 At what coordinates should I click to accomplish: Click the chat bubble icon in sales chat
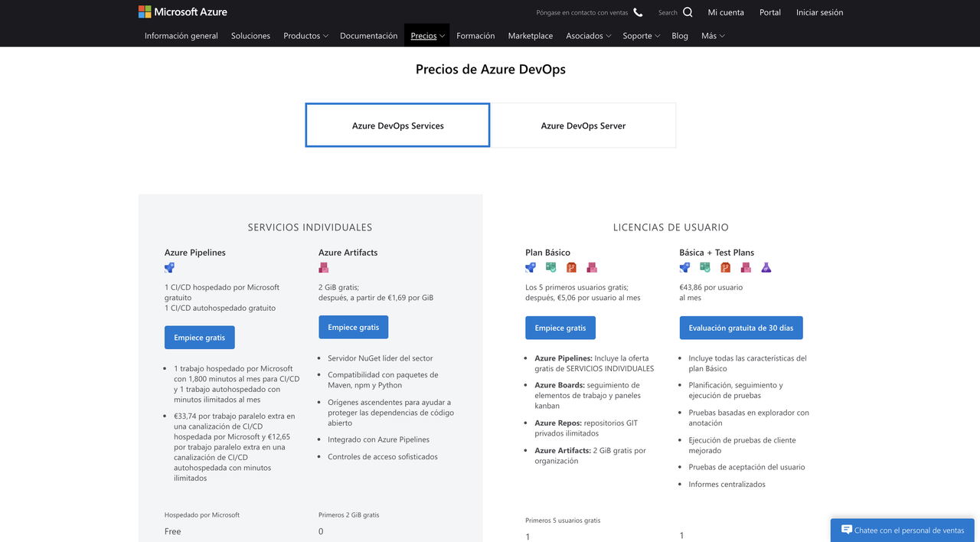[x=847, y=530]
